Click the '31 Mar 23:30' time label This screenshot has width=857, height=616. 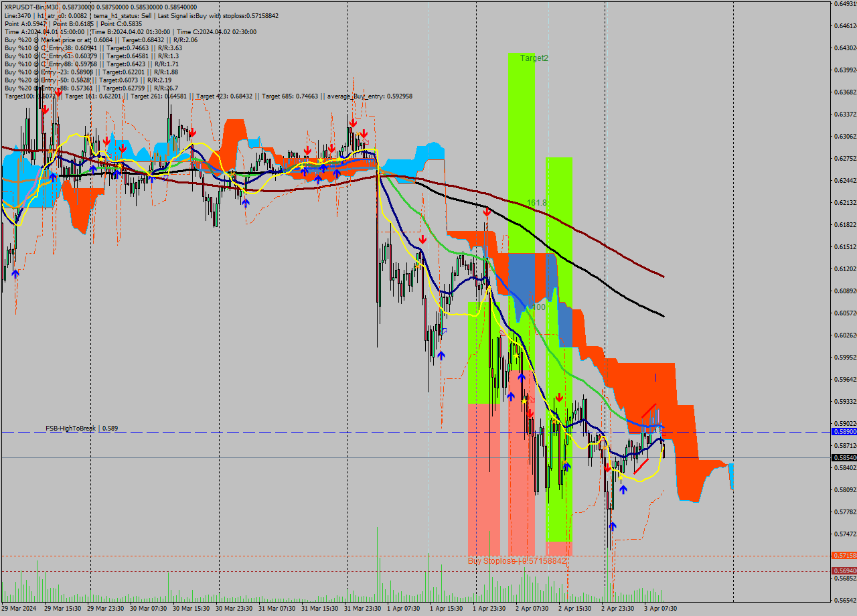coord(363,609)
